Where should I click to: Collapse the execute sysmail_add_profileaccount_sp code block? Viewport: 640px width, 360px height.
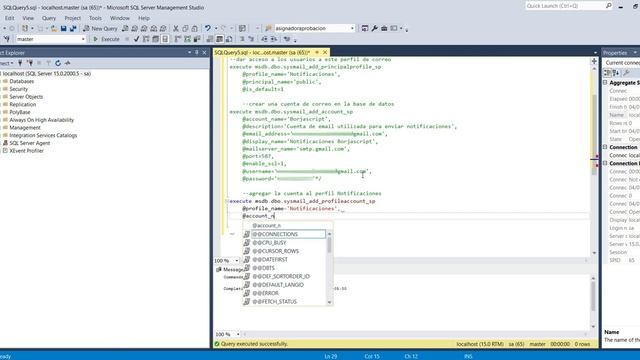pos(227,201)
